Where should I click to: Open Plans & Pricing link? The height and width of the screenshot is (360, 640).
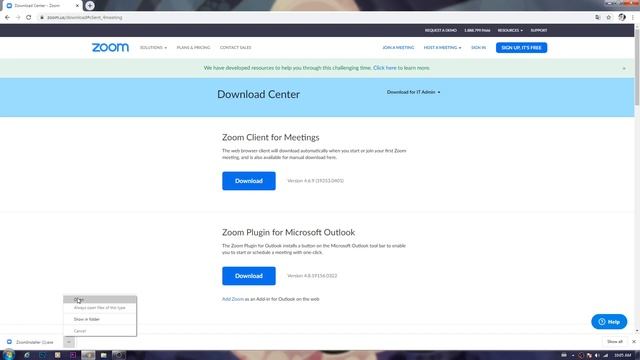pyautogui.click(x=193, y=48)
